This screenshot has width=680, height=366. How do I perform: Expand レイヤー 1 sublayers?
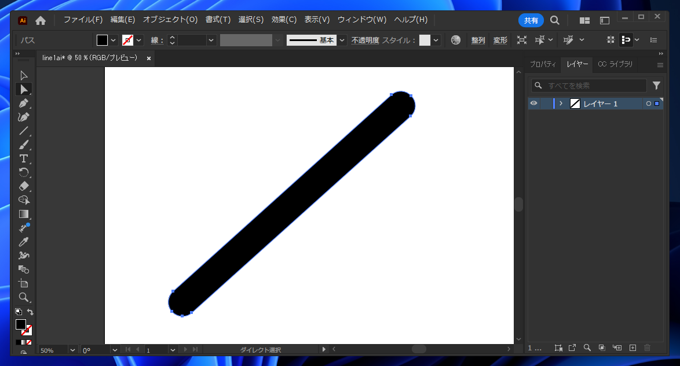pyautogui.click(x=561, y=103)
